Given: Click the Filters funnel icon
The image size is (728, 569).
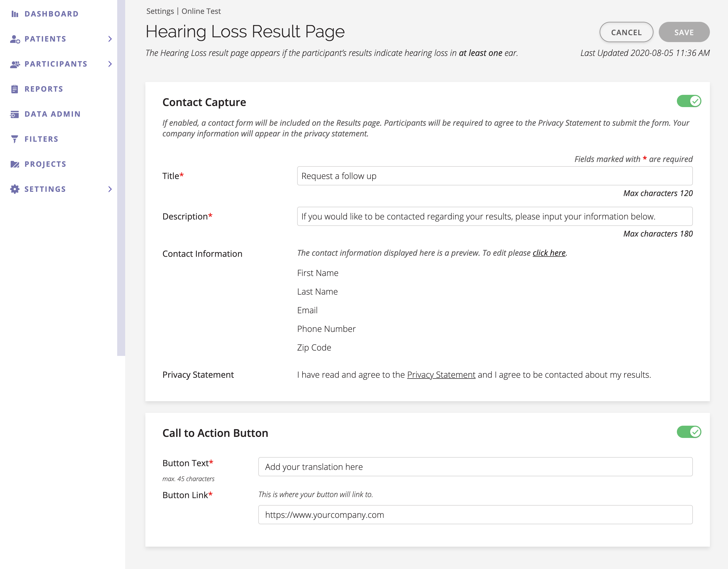Looking at the screenshot, I should pos(15,139).
